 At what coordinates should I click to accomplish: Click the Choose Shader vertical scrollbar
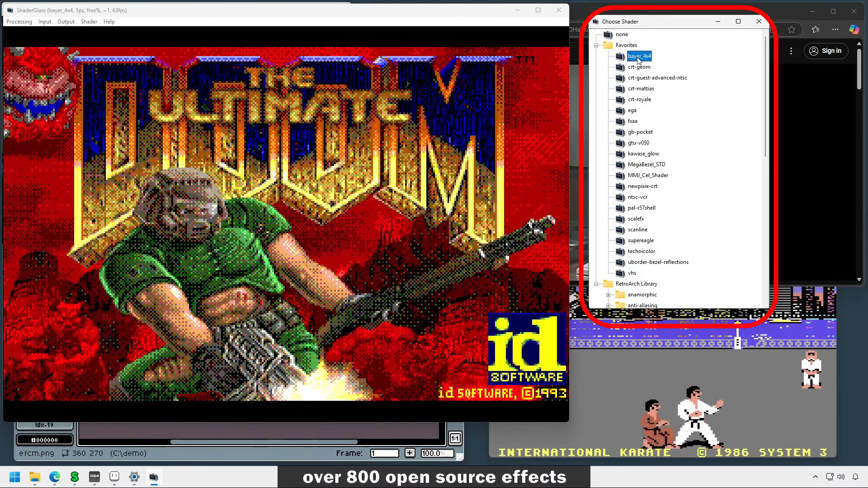coord(765,97)
